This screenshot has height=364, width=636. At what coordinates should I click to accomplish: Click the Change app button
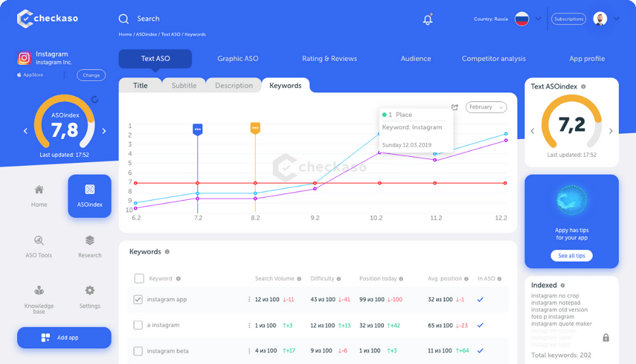[91, 75]
